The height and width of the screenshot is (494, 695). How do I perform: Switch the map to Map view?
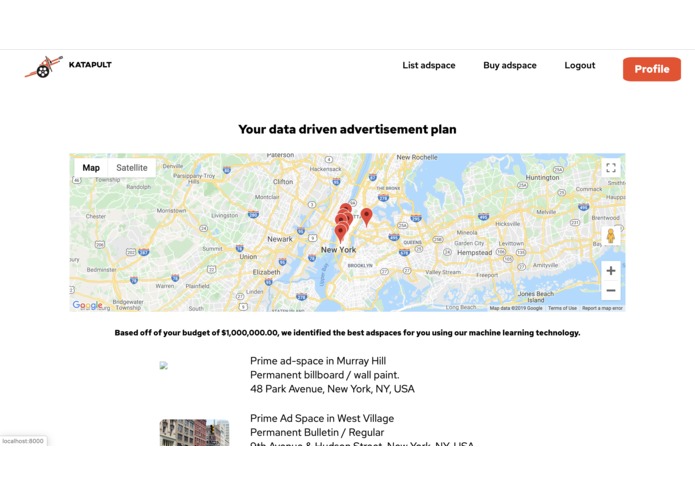91,167
